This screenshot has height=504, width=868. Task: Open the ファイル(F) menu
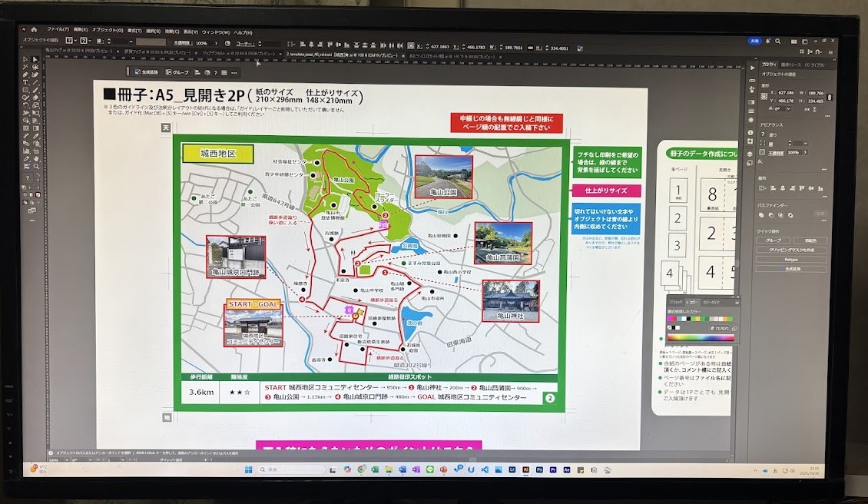(x=57, y=31)
